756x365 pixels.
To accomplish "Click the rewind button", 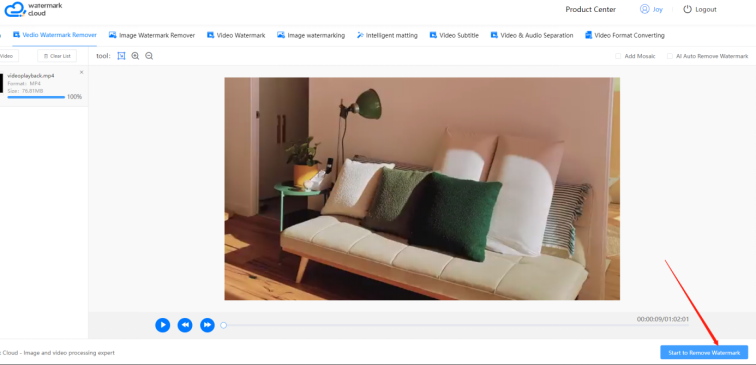I will pos(185,325).
